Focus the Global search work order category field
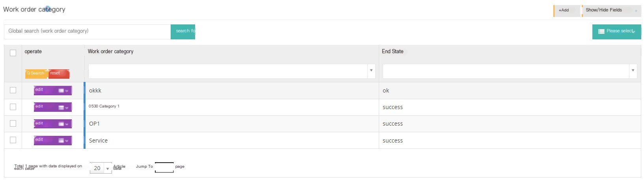644x187 pixels. pos(87,31)
